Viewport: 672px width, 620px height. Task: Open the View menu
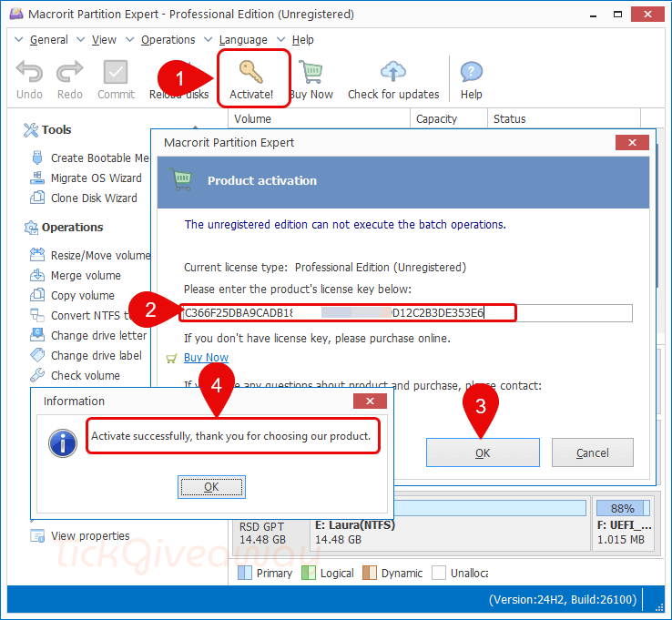[104, 40]
